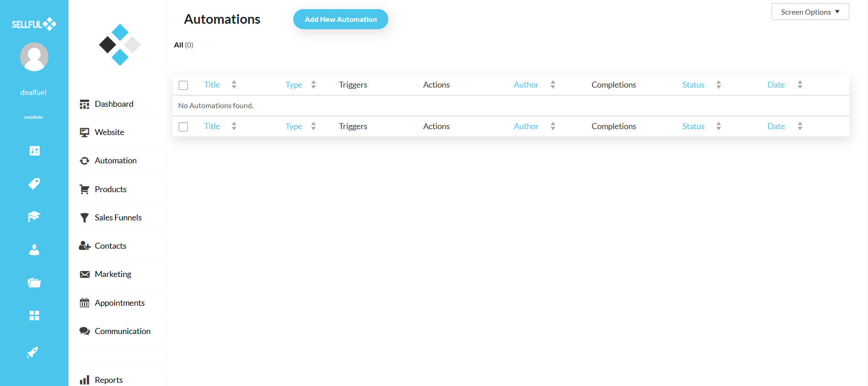Open the Appointments menu item
The height and width of the screenshot is (386, 868).
(x=119, y=303)
